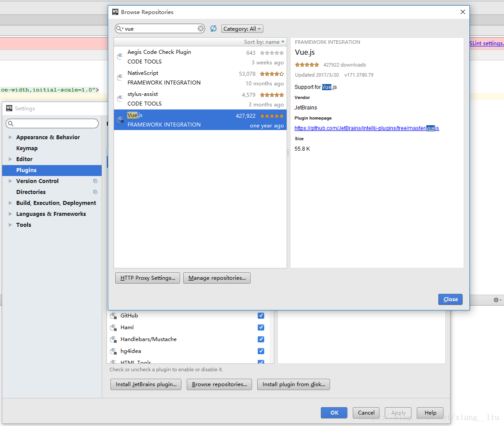
Task: Click the Aegis Code Check plugin icon
Action: click(x=120, y=56)
